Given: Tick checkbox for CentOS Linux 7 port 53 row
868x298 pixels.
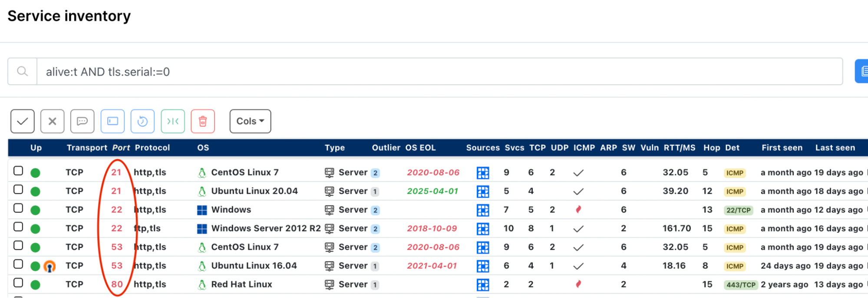Looking at the screenshot, I should tap(18, 245).
